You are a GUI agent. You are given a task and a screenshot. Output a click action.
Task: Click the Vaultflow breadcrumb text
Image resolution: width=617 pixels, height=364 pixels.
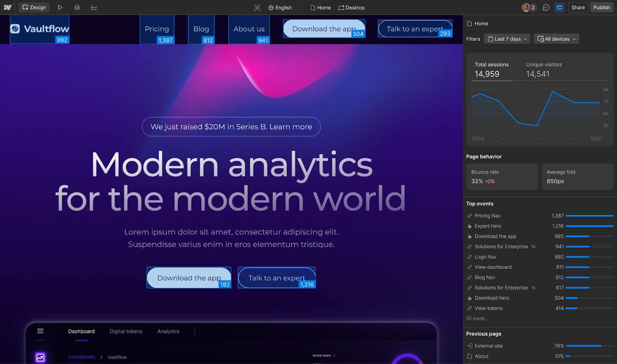tap(117, 357)
